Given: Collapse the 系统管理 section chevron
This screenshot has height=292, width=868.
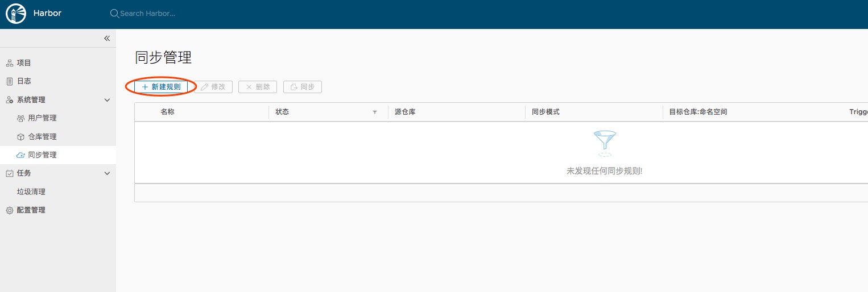Looking at the screenshot, I should pos(107,100).
